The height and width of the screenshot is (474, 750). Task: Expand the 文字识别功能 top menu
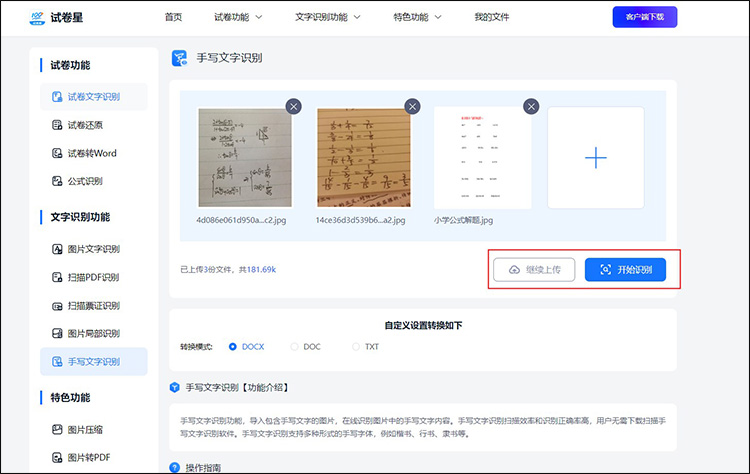point(328,17)
